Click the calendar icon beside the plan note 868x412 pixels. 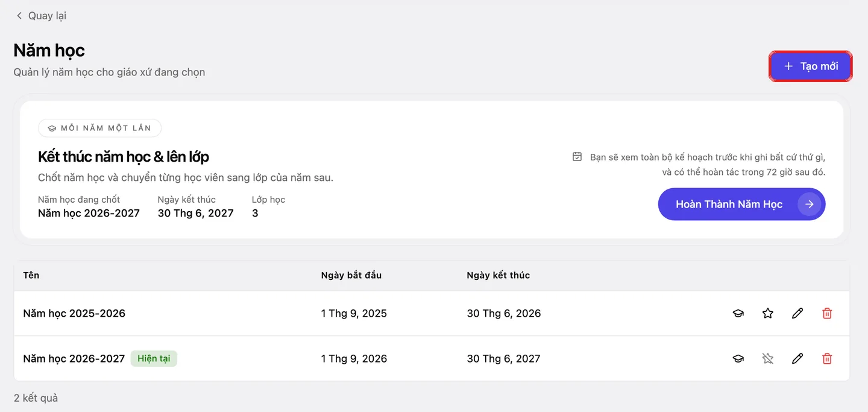pos(577,157)
